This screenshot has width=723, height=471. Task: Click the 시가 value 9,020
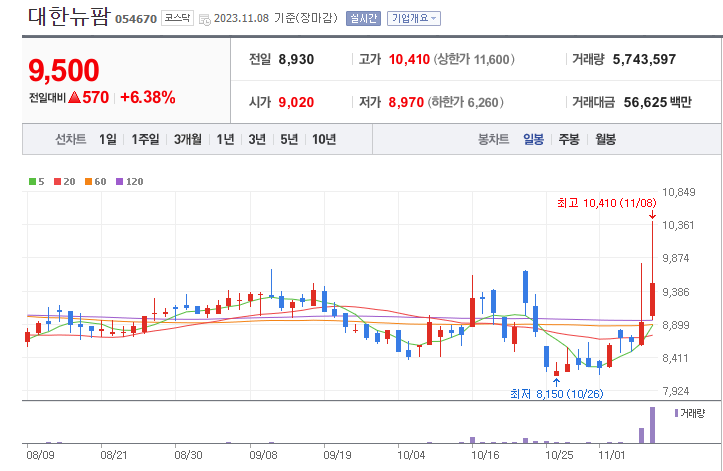(296, 102)
